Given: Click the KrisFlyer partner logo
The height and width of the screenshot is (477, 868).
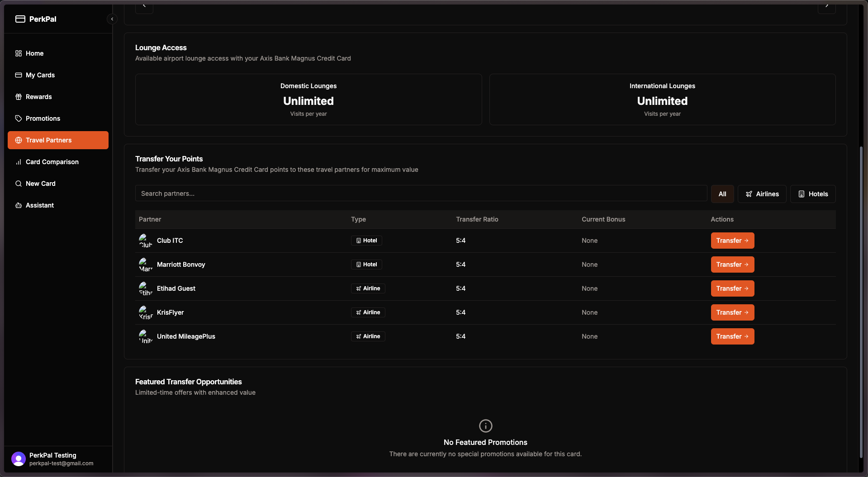Looking at the screenshot, I should [146, 312].
